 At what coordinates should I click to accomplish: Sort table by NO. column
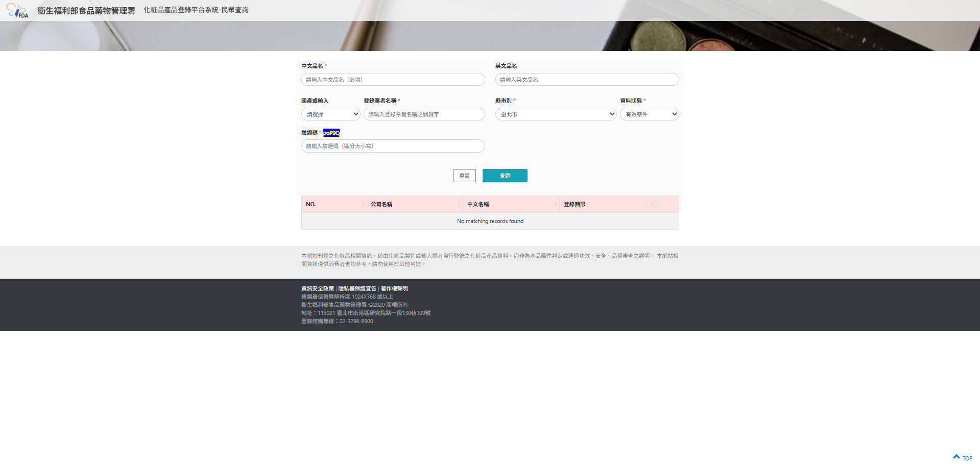(x=333, y=204)
